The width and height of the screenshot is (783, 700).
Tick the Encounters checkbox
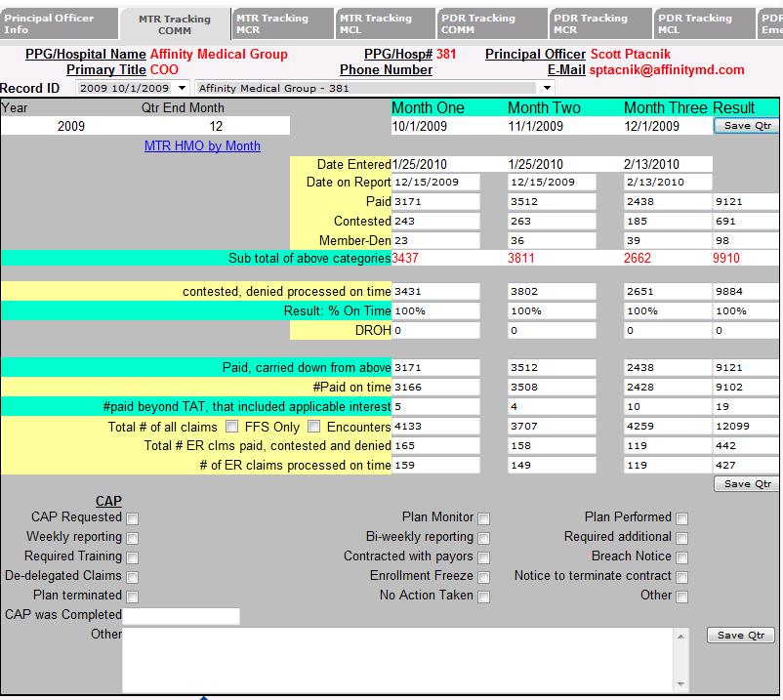(x=313, y=427)
